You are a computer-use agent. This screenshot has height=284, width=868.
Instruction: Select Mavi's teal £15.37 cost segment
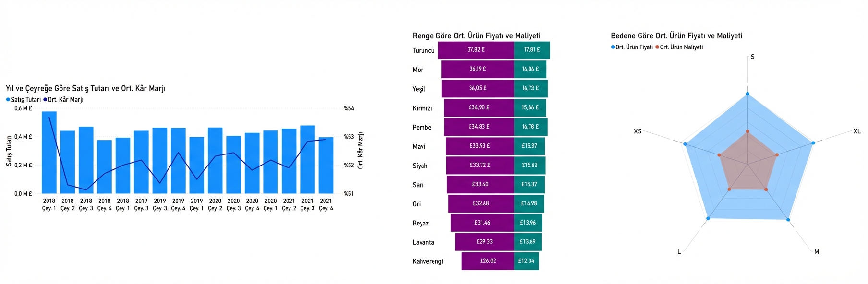(529, 146)
